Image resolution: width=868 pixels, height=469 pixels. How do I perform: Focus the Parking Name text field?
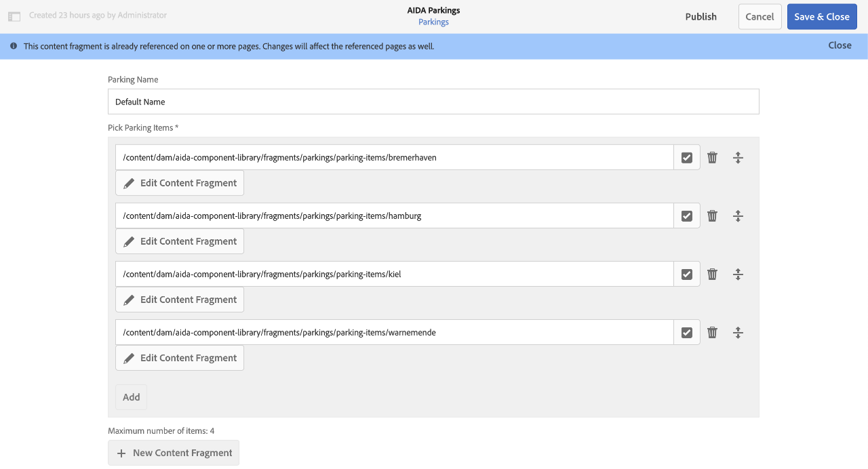click(433, 102)
